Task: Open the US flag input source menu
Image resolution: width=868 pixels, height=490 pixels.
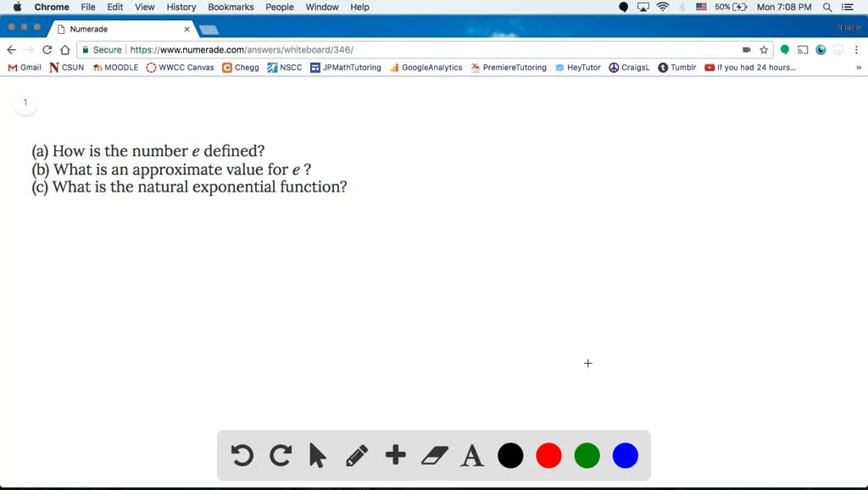Action: coord(701,7)
